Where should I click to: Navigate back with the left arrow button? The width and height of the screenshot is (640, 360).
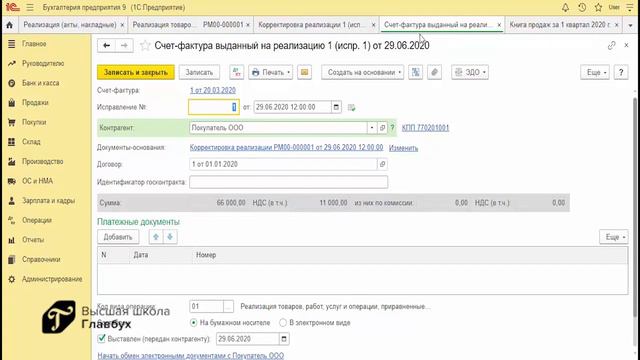point(107,45)
